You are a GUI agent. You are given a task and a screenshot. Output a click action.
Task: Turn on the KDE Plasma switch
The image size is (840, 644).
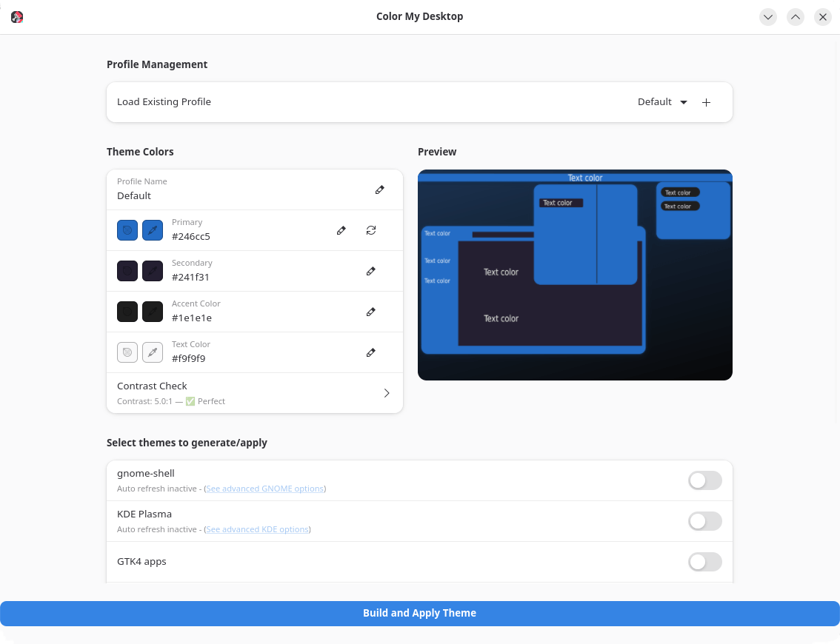pyautogui.click(x=704, y=521)
